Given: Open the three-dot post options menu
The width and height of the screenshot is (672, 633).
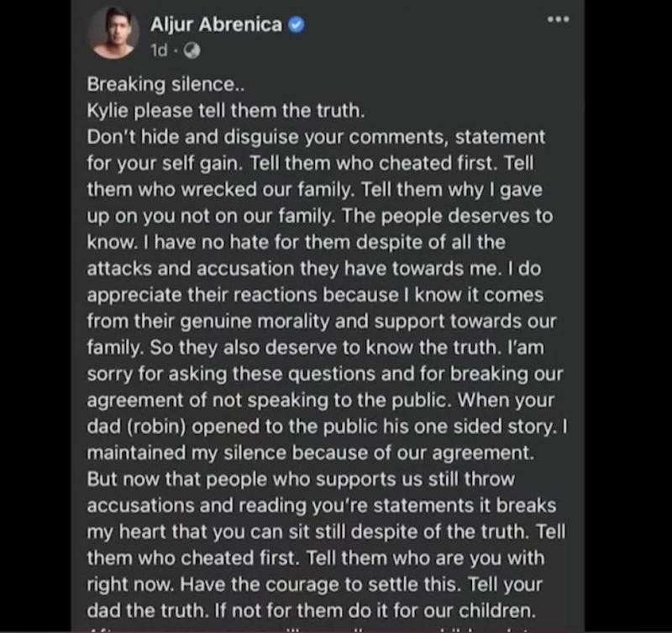Looking at the screenshot, I should (x=558, y=19).
